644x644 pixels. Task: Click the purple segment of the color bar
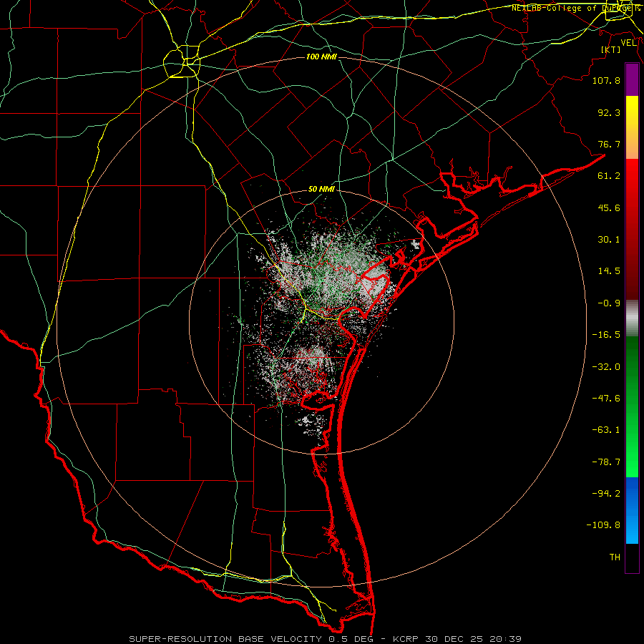coord(632,79)
